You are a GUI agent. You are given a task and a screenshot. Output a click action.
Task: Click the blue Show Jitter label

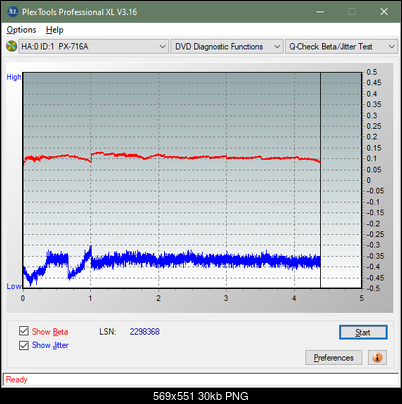pos(50,345)
